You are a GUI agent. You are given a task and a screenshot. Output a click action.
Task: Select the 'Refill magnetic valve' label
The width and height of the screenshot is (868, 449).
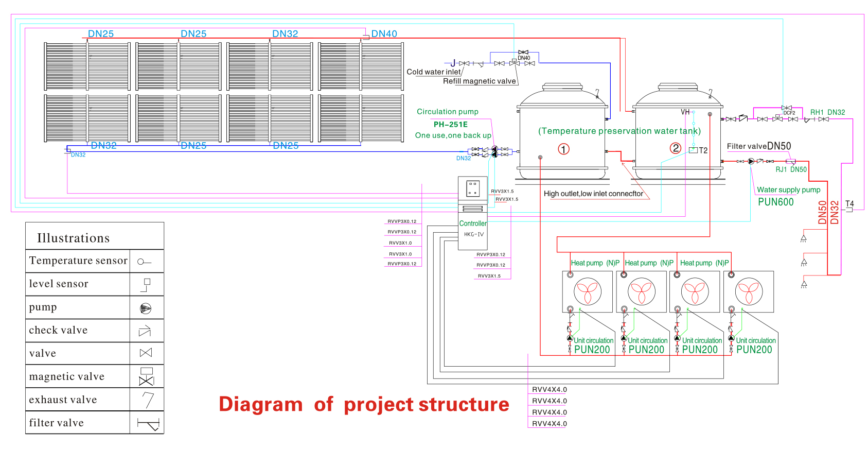click(479, 81)
